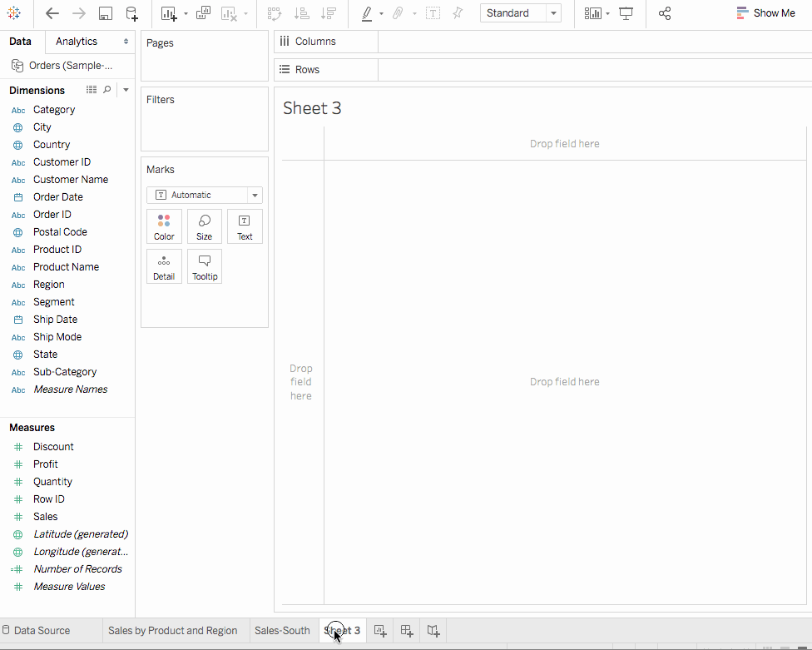This screenshot has width=812, height=650.
Task: Select the Category dimension
Action: click(x=54, y=110)
